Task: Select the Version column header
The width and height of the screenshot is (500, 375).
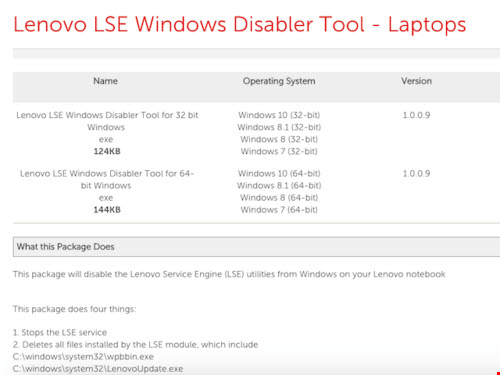Action: (416, 81)
